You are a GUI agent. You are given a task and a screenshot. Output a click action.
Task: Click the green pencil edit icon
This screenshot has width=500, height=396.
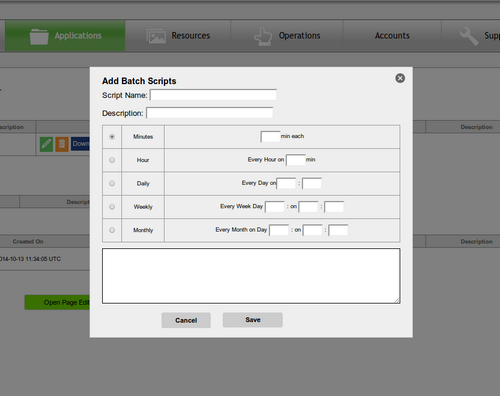(x=46, y=144)
